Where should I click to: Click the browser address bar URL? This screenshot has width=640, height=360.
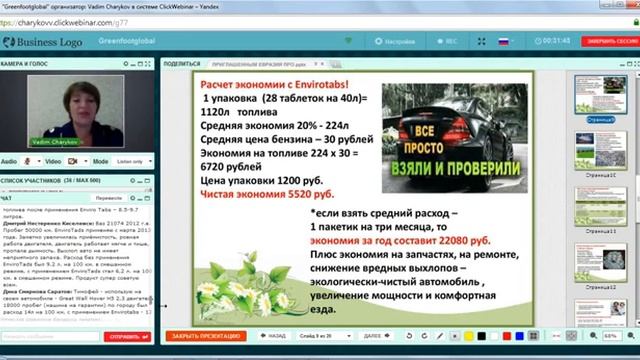point(65,23)
